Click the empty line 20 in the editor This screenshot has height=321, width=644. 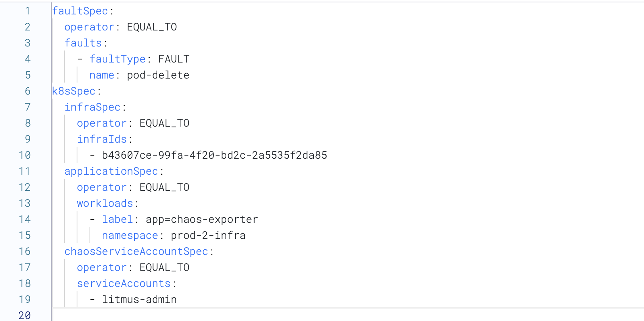[x=241, y=315]
